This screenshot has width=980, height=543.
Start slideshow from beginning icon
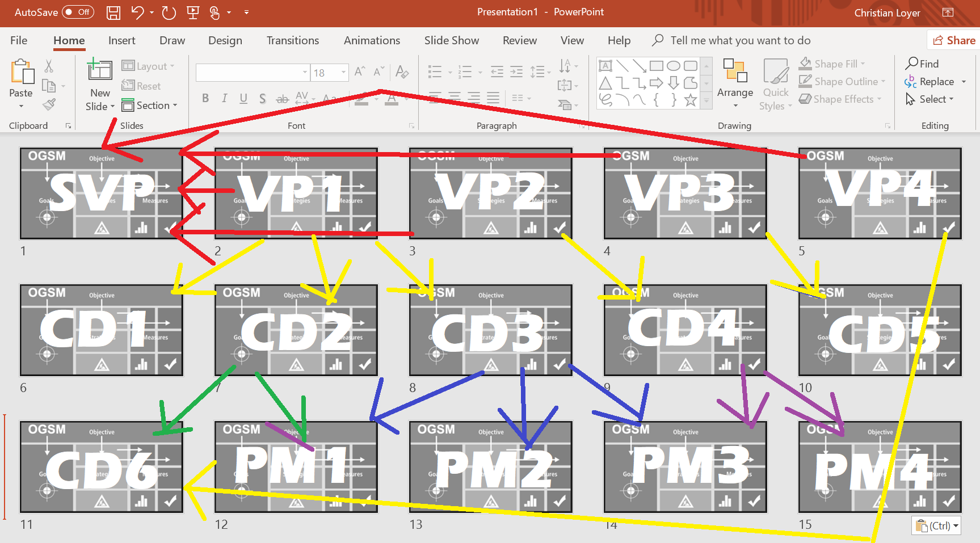point(193,12)
